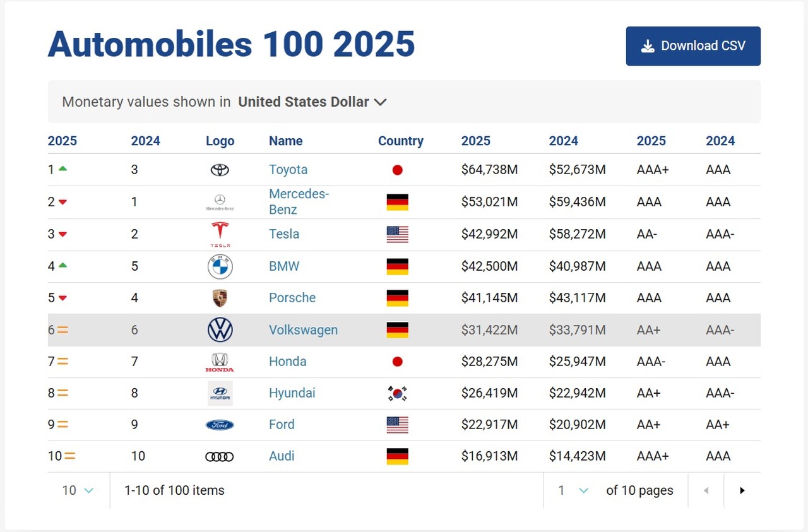Go to the next page arrow

tap(742, 490)
